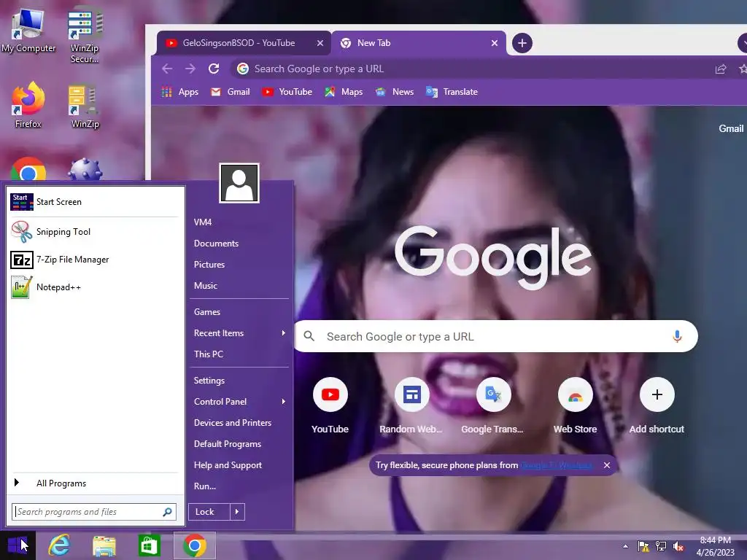Open Internet Explorer from the taskbar
This screenshot has width=747, height=560.
[x=59, y=545]
